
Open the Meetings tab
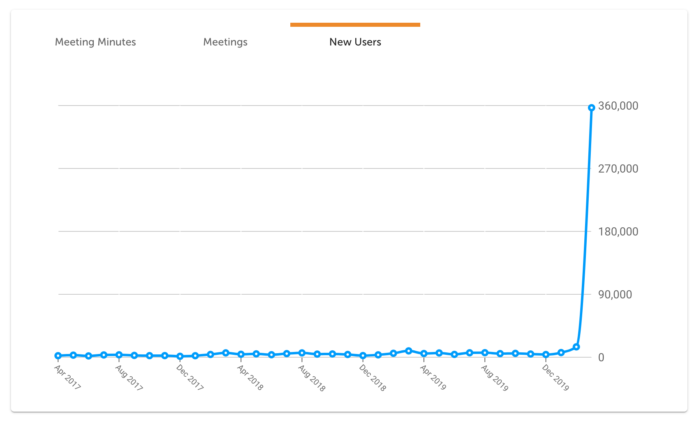point(225,42)
